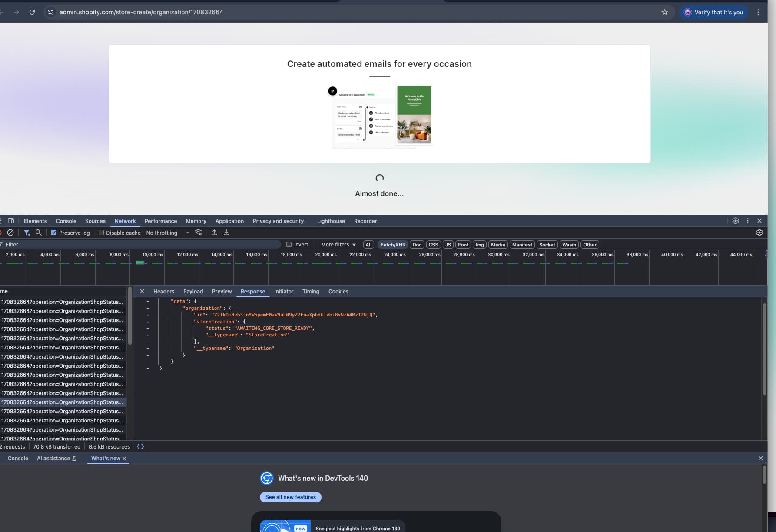Select the All request type filter

coord(368,245)
